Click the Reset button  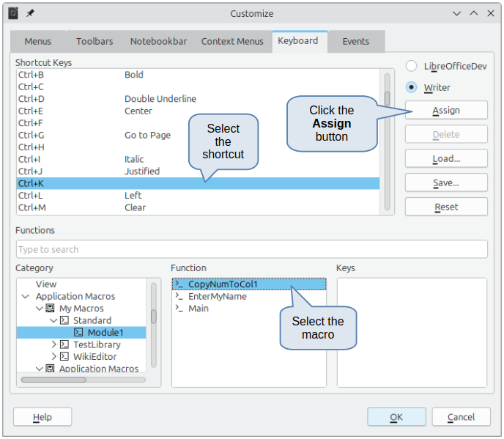click(446, 207)
